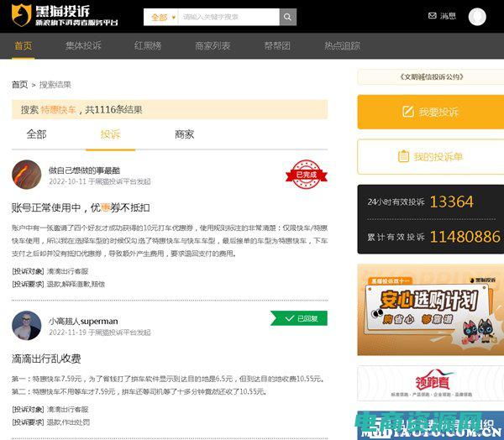Go to the 首页 nav tab
This screenshot has width=504, height=440.
pyautogui.click(x=24, y=45)
